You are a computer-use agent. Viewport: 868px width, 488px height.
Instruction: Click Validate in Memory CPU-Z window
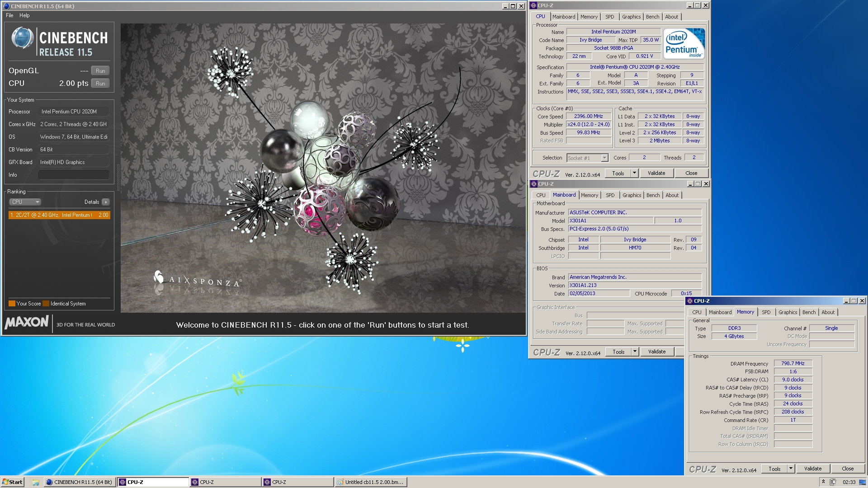click(813, 469)
